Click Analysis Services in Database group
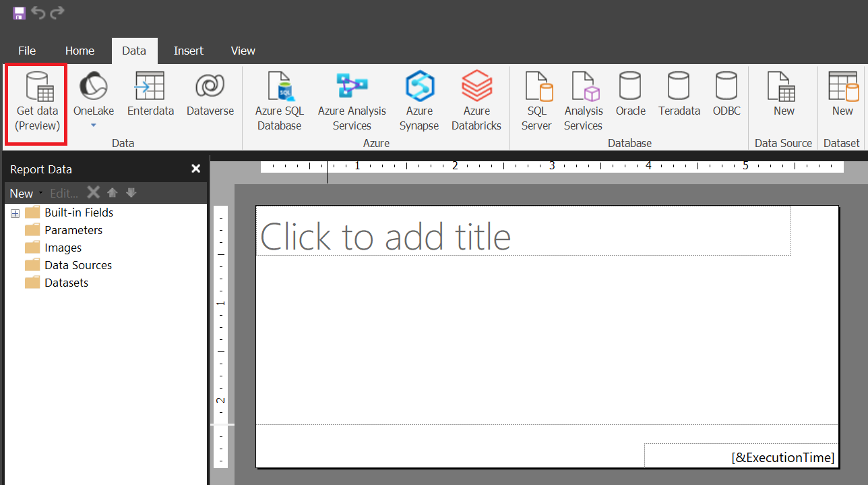This screenshot has height=485, width=868. 584,101
